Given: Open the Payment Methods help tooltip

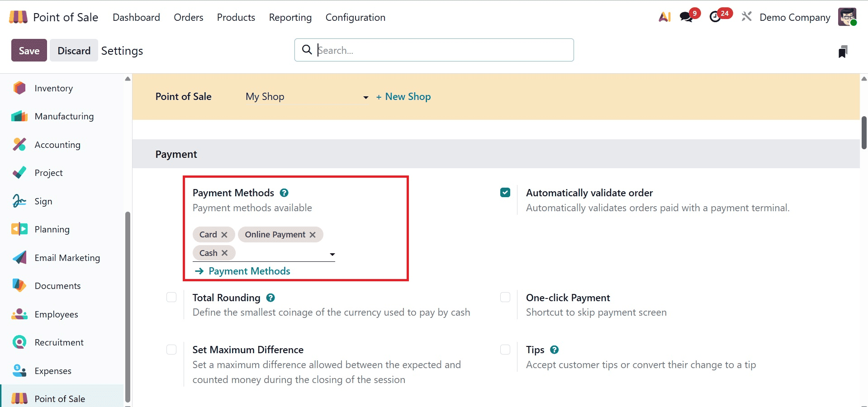Looking at the screenshot, I should (x=284, y=192).
